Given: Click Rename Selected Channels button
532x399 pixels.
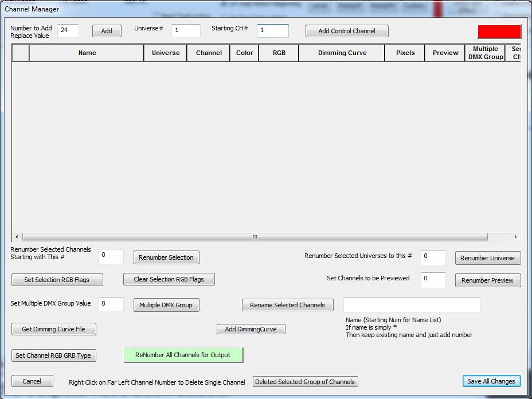Looking at the screenshot, I should (x=288, y=305).
